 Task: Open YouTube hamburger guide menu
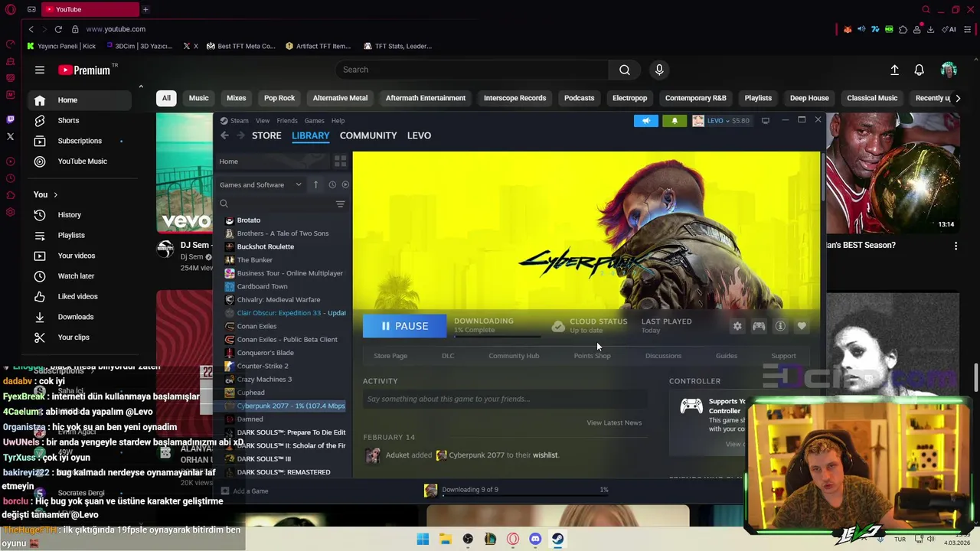(x=40, y=70)
